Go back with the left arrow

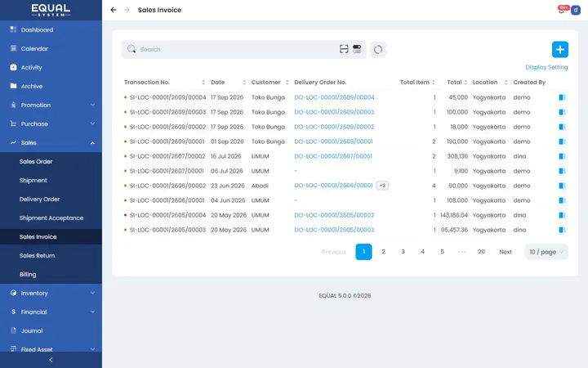tap(114, 10)
